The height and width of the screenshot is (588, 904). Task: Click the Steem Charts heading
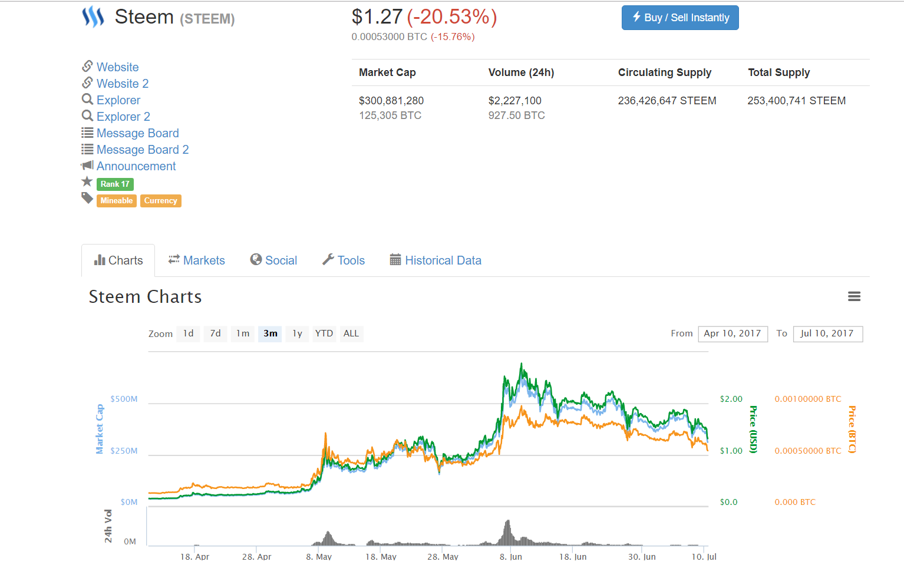click(x=145, y=296)
